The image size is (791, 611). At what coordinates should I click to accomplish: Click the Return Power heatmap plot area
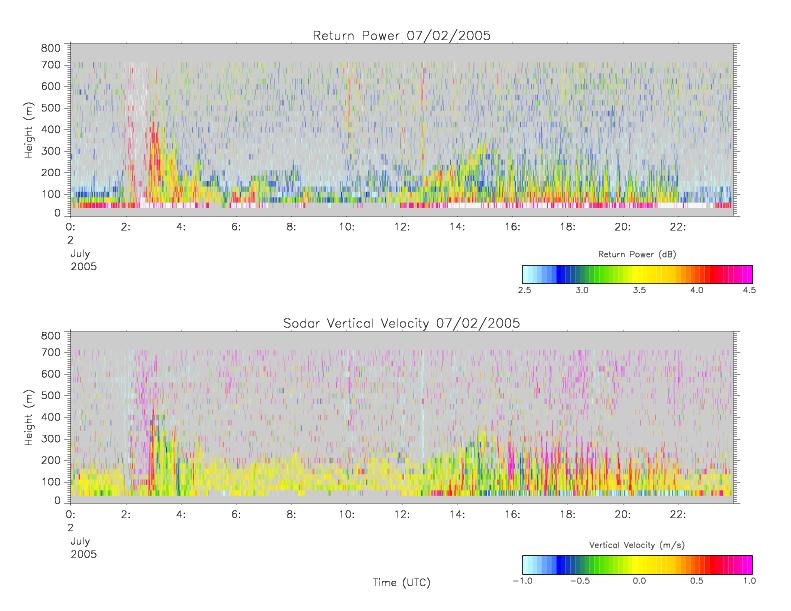(x=402, y=130)
